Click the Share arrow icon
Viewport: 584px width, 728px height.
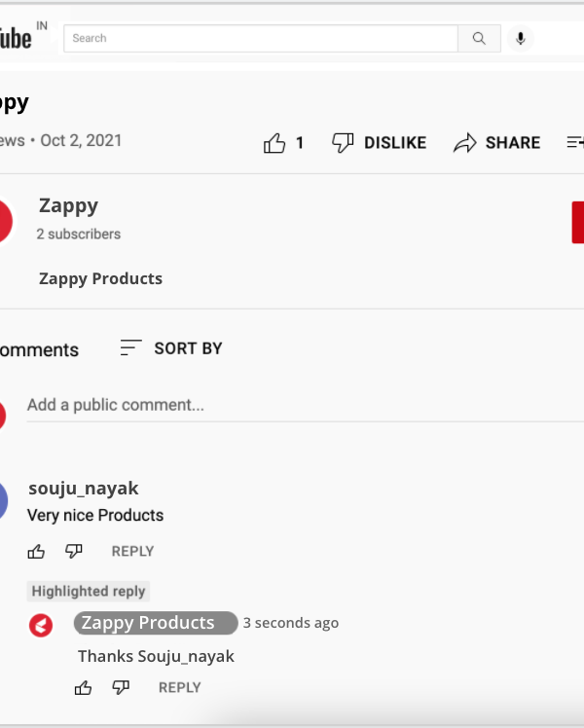(464, 142)
